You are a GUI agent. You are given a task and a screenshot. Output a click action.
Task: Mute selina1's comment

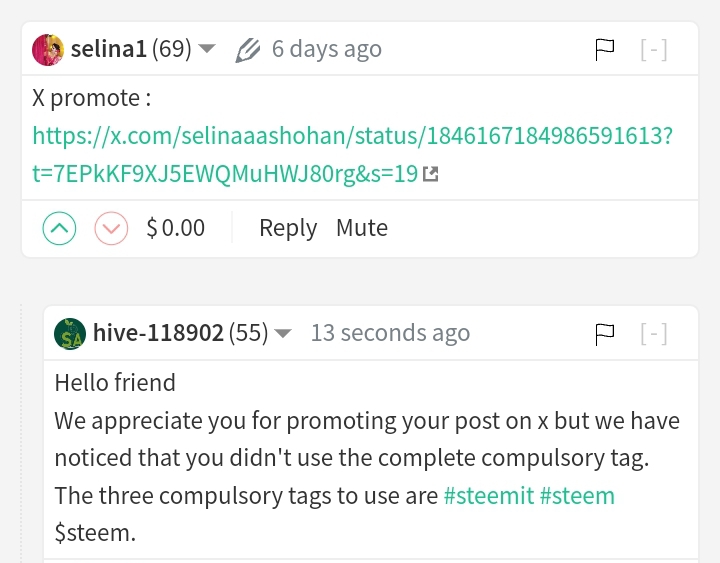pos(362,228)
